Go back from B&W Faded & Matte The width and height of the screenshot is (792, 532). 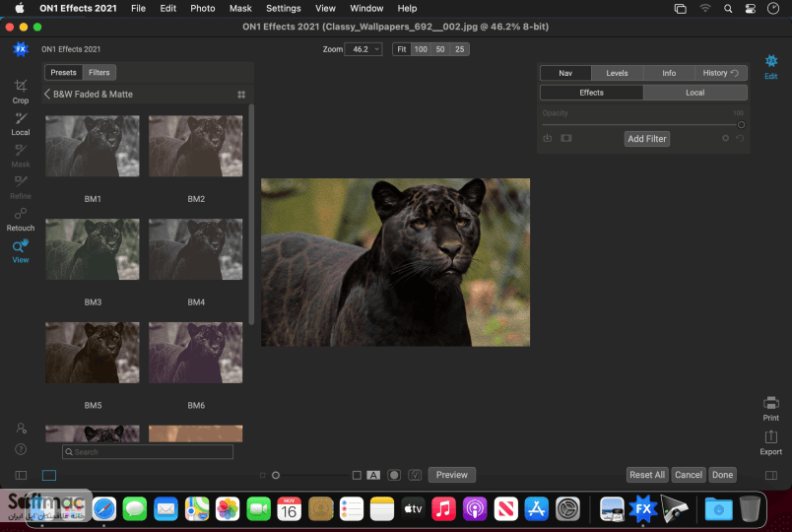47,94
